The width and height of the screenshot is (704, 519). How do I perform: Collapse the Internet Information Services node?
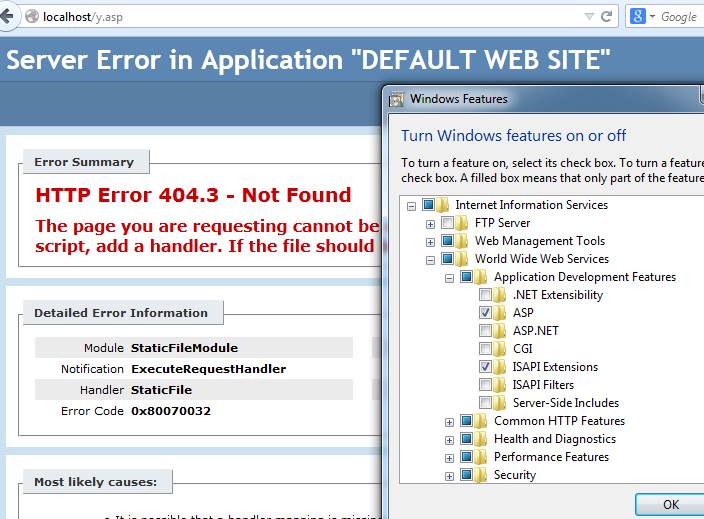coord(411,205)
